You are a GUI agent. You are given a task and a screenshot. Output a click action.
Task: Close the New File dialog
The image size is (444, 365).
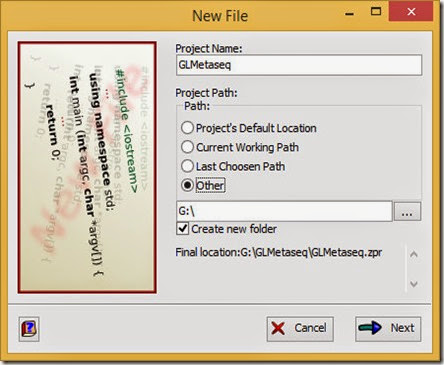(x=411, y=12)
